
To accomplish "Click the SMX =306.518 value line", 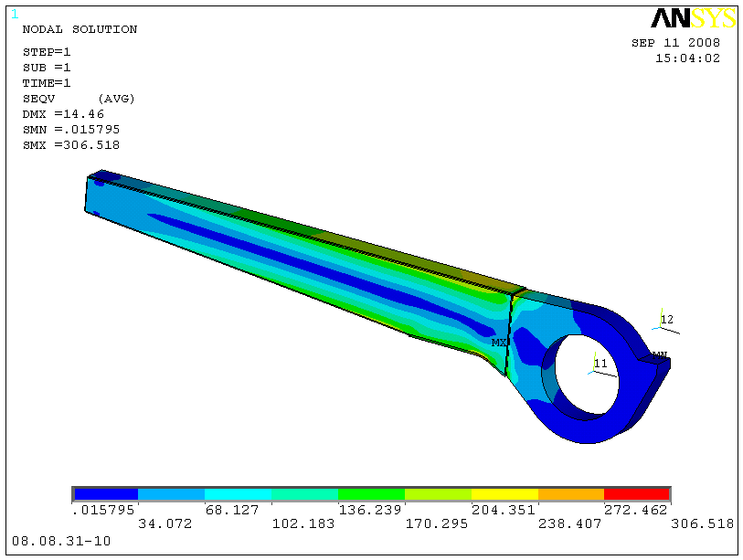I will [x=71, y=144].
